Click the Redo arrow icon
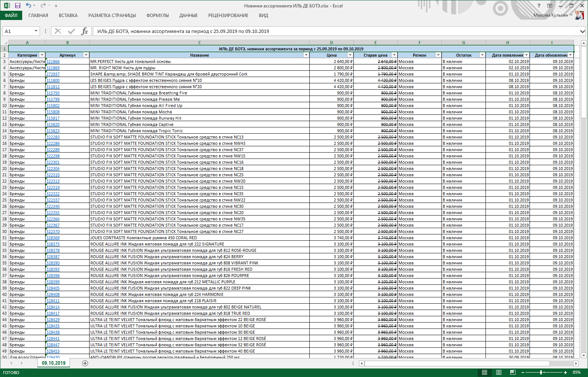Screen dimensions: 588x377 [x=43, y=6]
